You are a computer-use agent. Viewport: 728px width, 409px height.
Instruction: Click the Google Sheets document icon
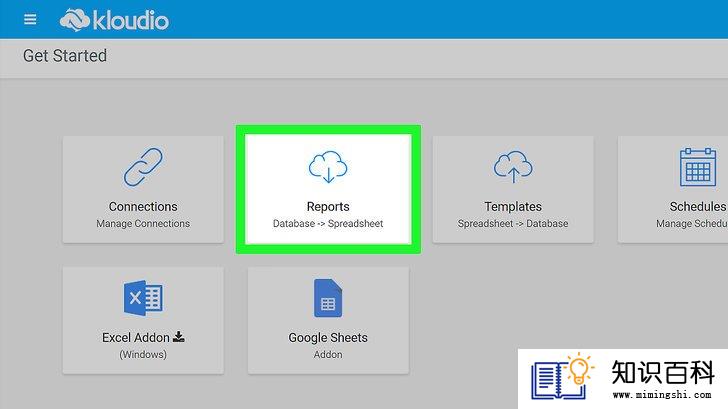[328, 298]
